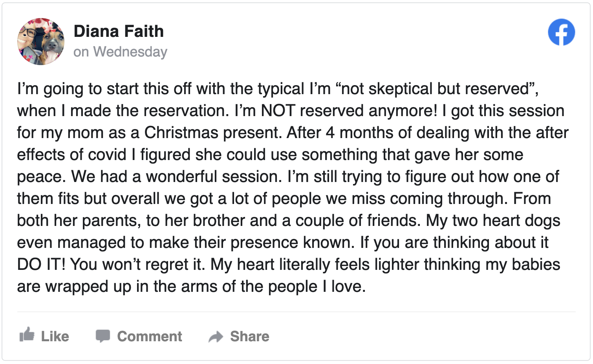Click the phrase 'not skeptical but reserved'
This screenshot has width=593, height=364.
(434, 89)
